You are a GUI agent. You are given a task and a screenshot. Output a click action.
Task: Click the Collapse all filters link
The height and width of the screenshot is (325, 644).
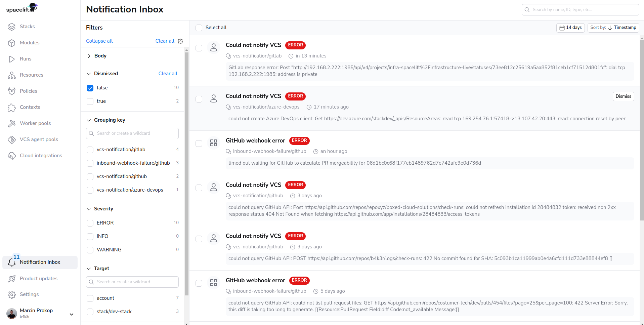pyautogui.click(x=99, y=41)
